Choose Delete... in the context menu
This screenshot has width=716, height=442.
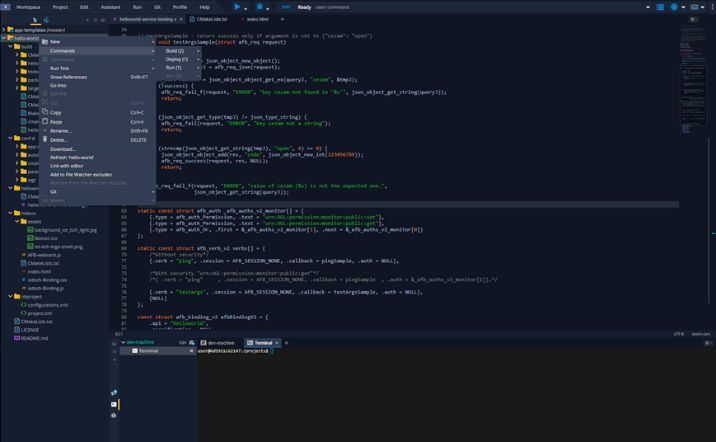click(98, 140)
